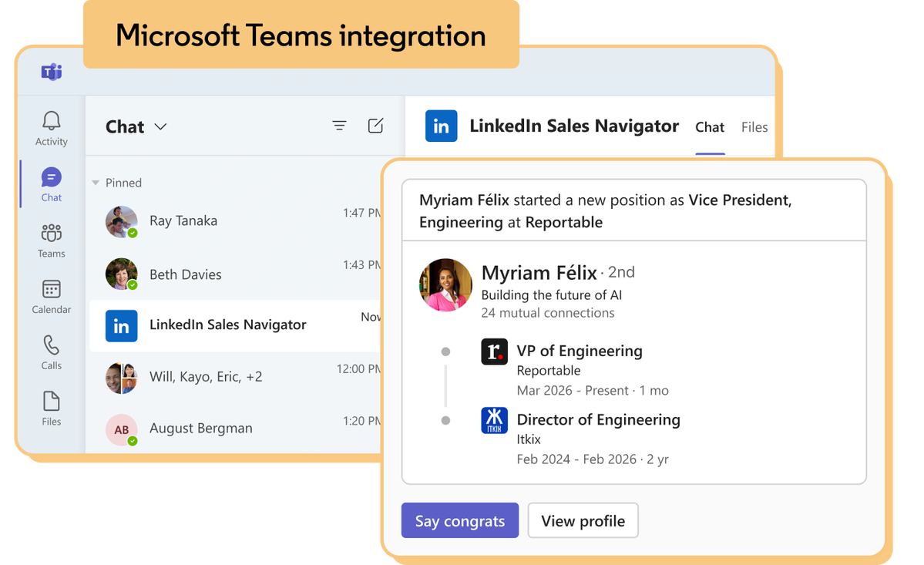Viewport: 924px width, 565px height.
Task: Click the Itkix company logo
Action: point(494,421)
